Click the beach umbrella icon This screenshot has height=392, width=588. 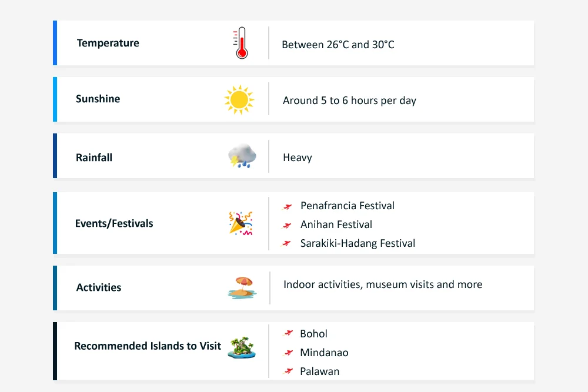[240, 287]
